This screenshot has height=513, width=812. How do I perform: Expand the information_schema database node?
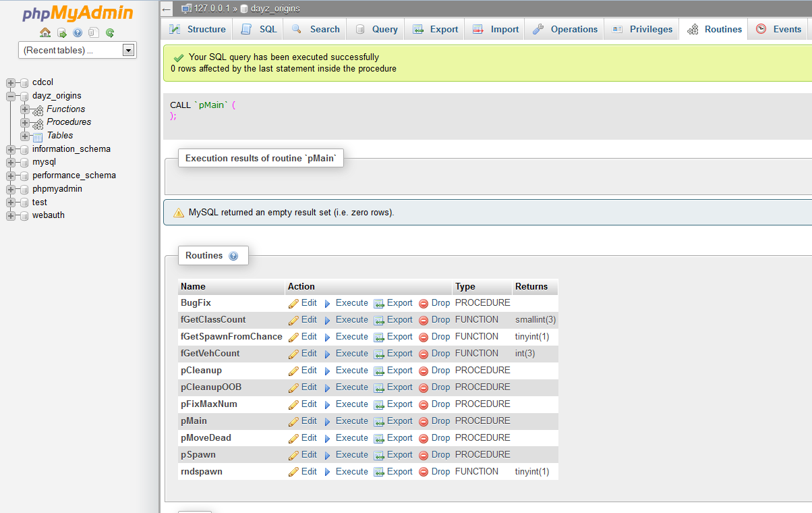(10, 149)
